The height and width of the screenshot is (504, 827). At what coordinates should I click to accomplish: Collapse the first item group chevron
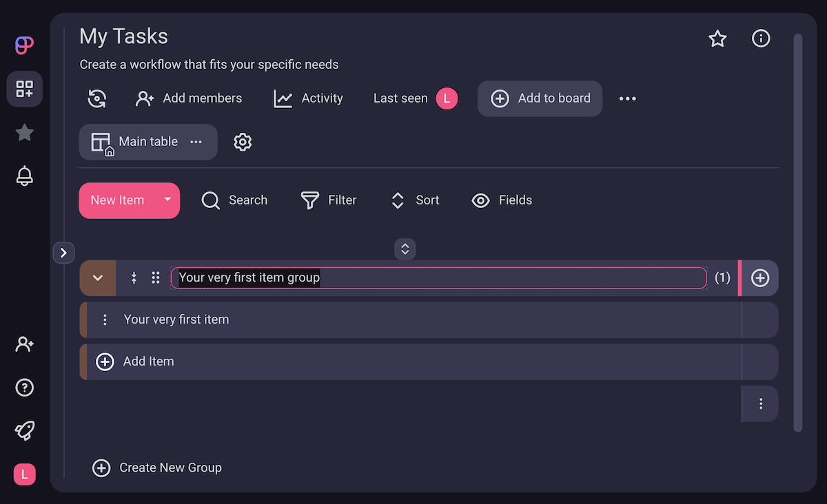pos(98,278)
